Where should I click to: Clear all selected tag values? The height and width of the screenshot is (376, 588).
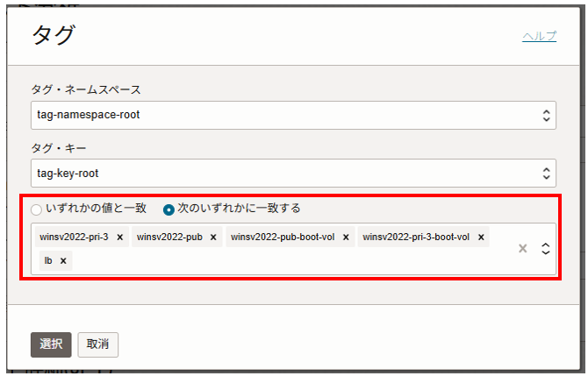click(523, 249)
